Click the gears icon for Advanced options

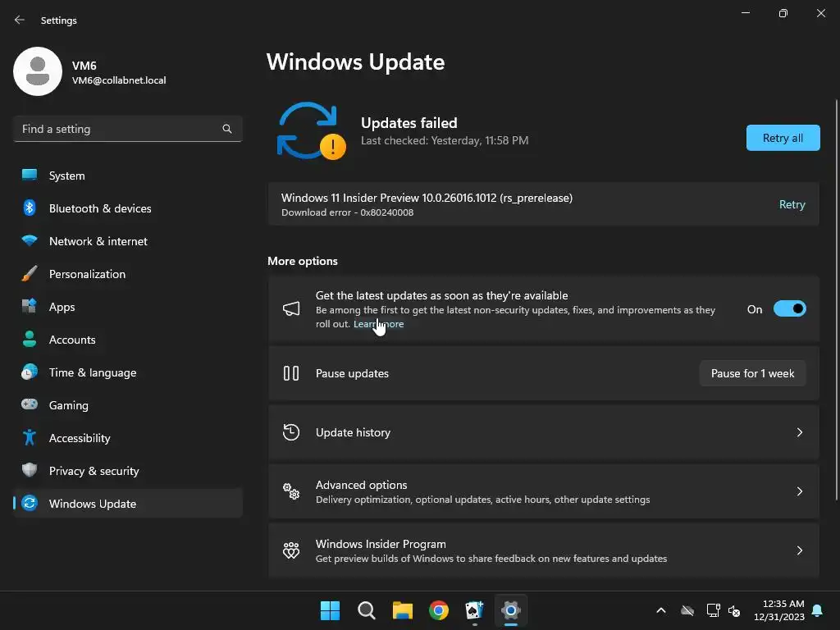click(x=291, y=491)
